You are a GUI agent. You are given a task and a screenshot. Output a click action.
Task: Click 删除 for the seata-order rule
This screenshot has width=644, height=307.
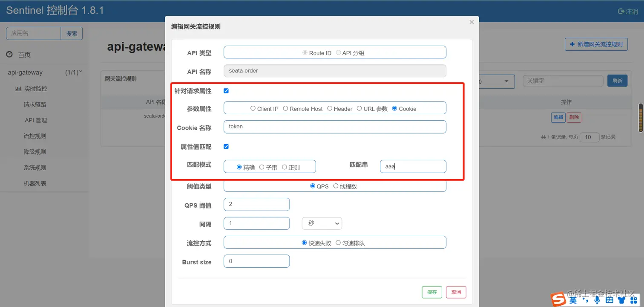click(x=574, y=117)
